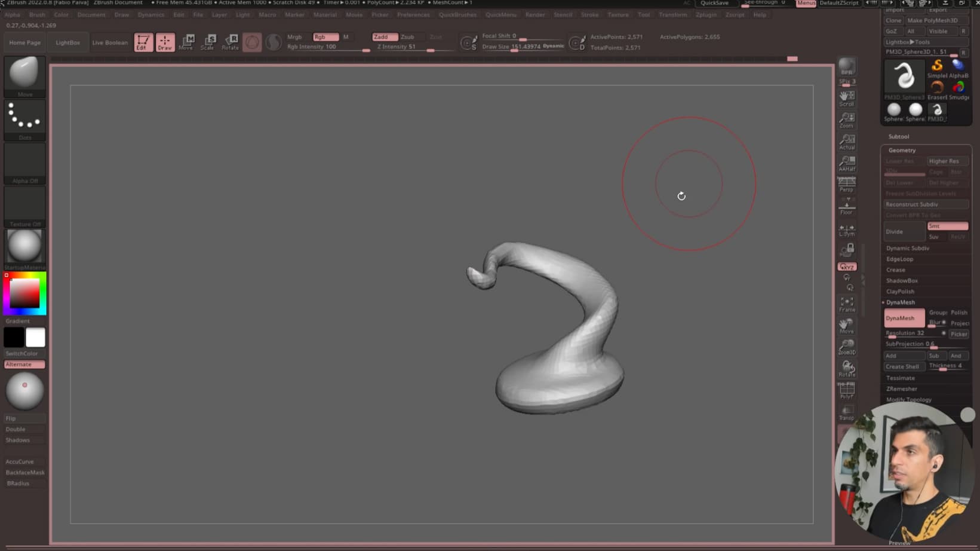Switch to the Rotate gizmo icon

point(231,42)
